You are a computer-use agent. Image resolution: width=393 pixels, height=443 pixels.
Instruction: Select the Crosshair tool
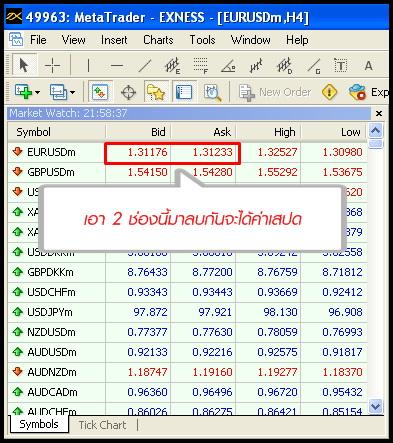[52, 65]
